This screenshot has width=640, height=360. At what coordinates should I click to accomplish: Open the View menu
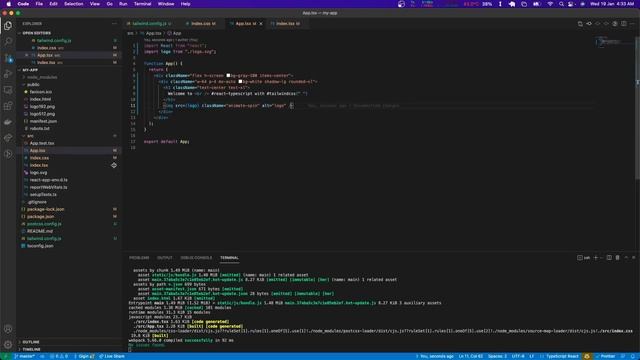[x=95, y=4]
